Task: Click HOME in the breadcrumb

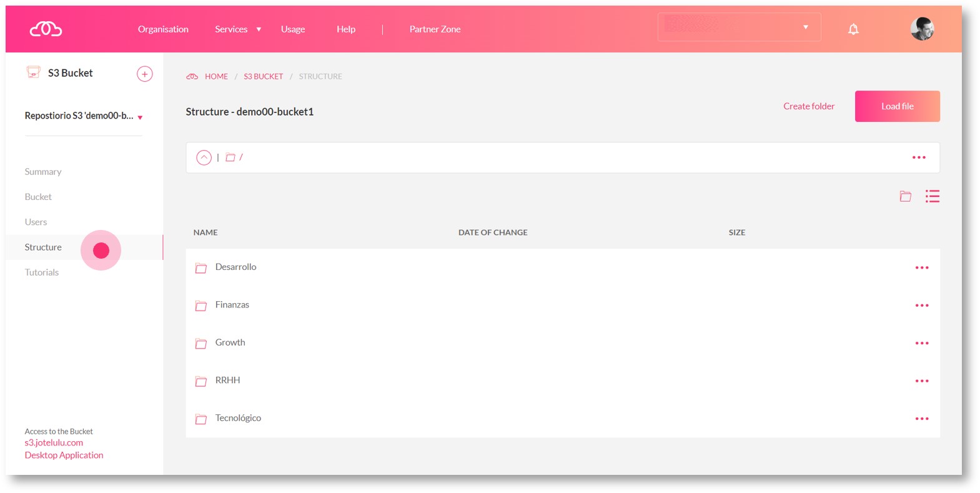Action: coord(216,76)
